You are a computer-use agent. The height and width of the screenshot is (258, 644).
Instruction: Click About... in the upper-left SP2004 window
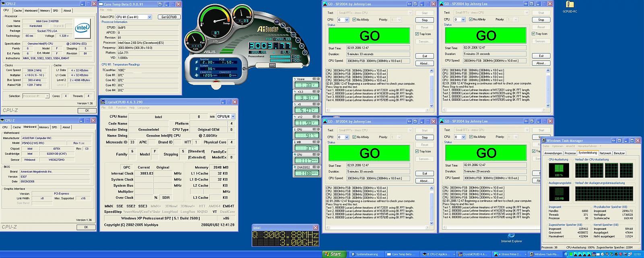click(425, 63)
